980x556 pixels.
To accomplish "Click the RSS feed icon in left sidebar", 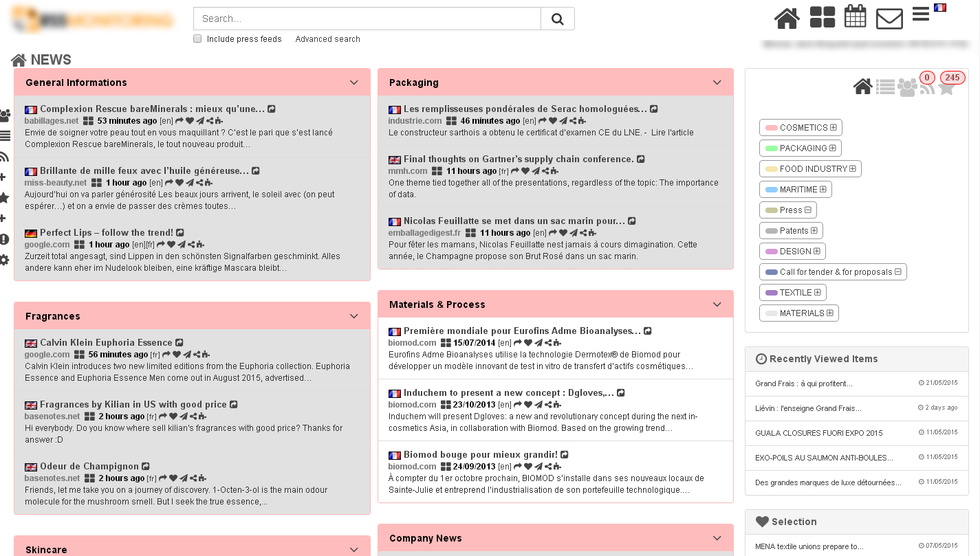I will [4, 157].
